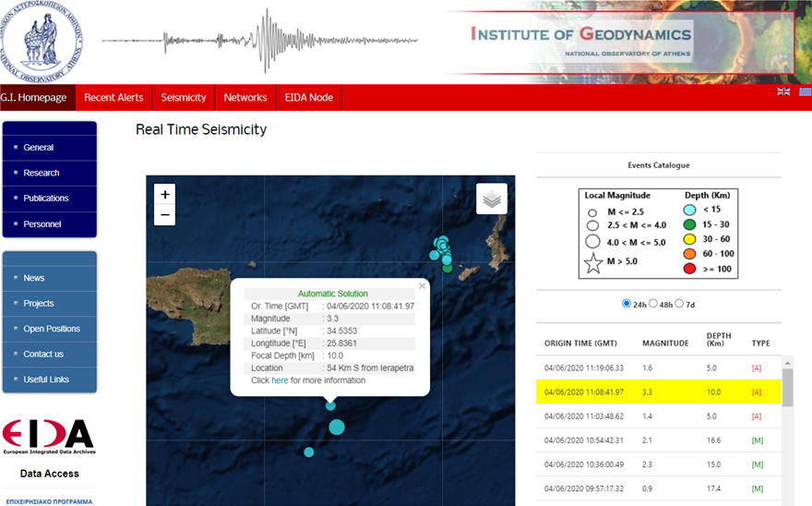Switch site language to Greek flag
The image size is (812, 506).
tap(805, 91)
